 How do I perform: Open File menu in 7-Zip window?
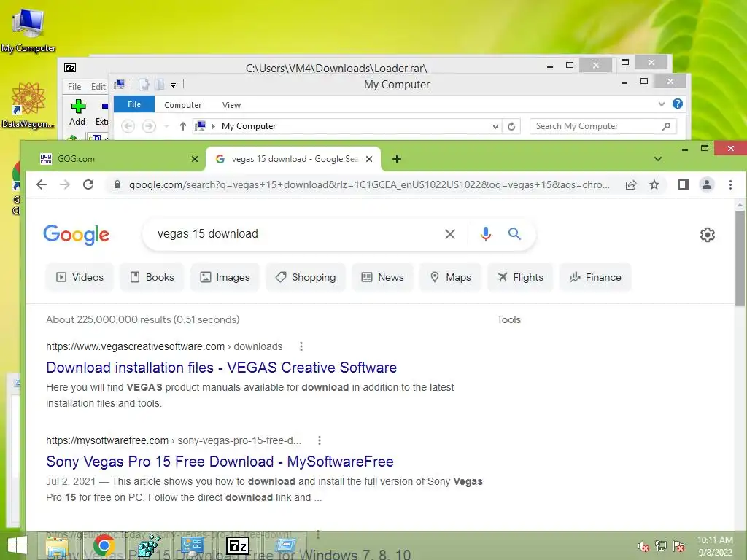tap(74, 87)
